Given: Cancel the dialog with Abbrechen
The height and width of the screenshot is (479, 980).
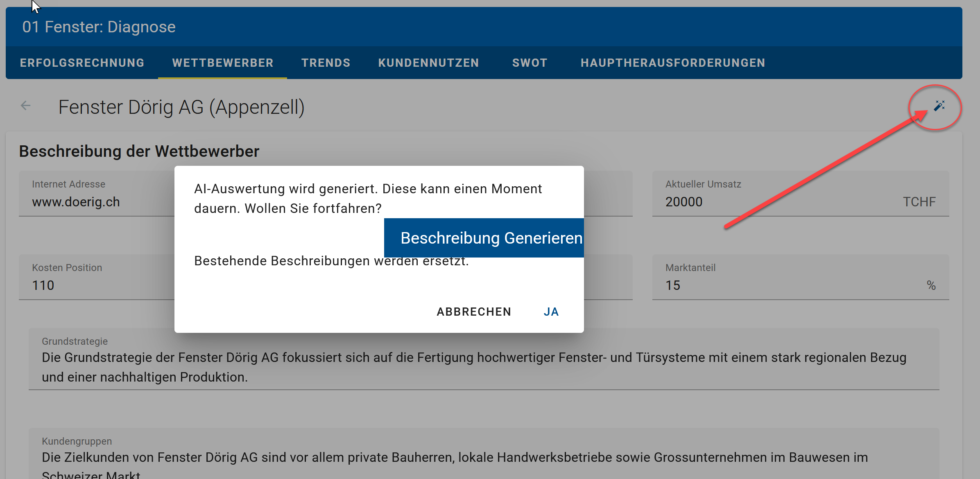Looking at the screenshot, I should 474,312.
